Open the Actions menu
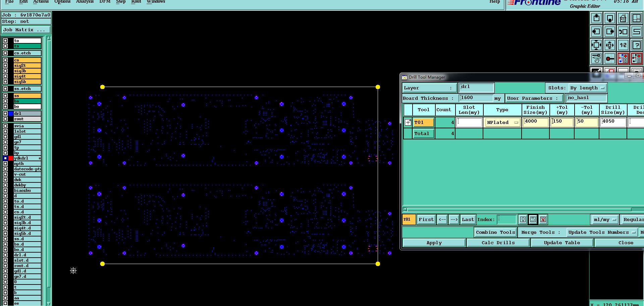Viewport: 644px width, 306px height. coord(41,2)
